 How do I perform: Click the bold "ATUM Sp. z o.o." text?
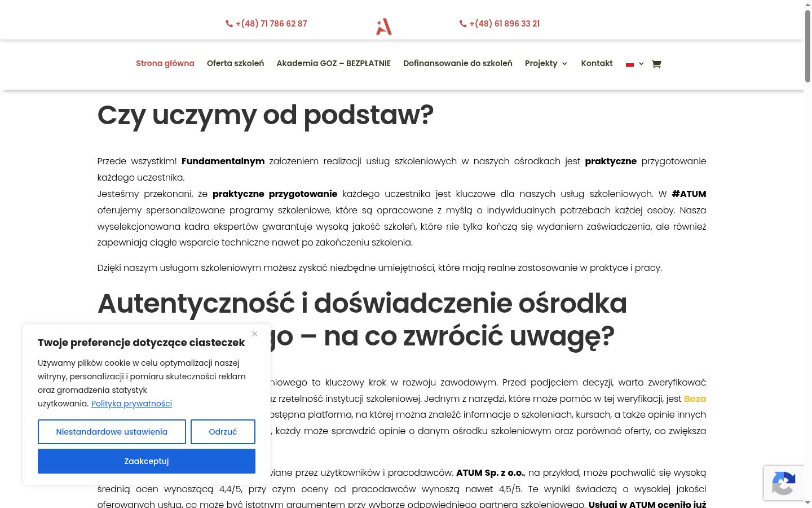pyautogui.click(x=491, y=472)
